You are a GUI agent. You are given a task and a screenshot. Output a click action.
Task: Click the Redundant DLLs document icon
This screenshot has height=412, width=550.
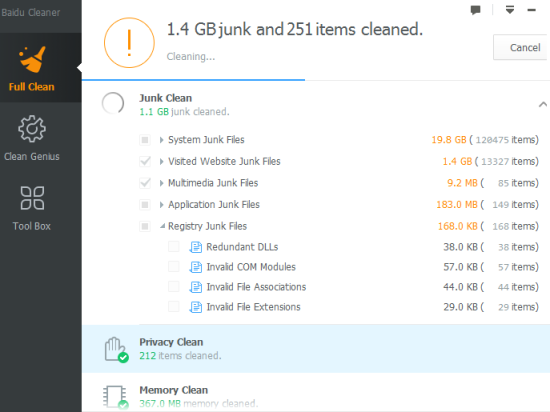tap(196, 247)
